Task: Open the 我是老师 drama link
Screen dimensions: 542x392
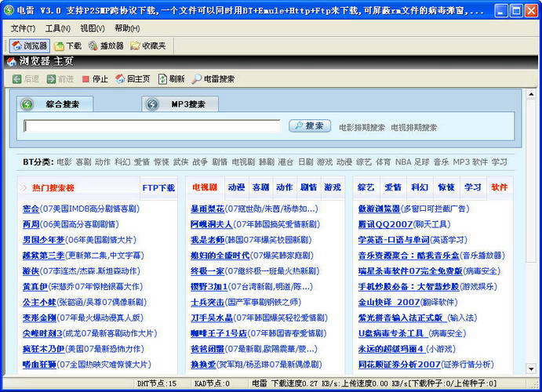Action: (x=207, y=240)
